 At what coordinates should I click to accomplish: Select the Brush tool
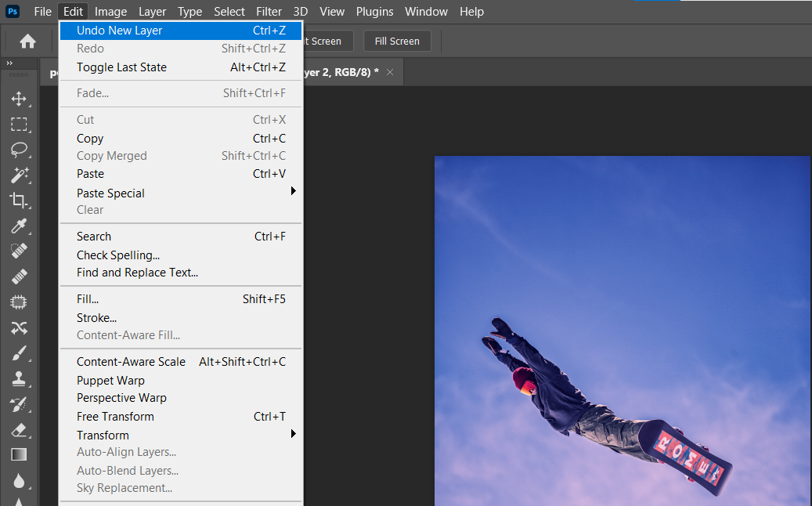click(x=19, y=352)
